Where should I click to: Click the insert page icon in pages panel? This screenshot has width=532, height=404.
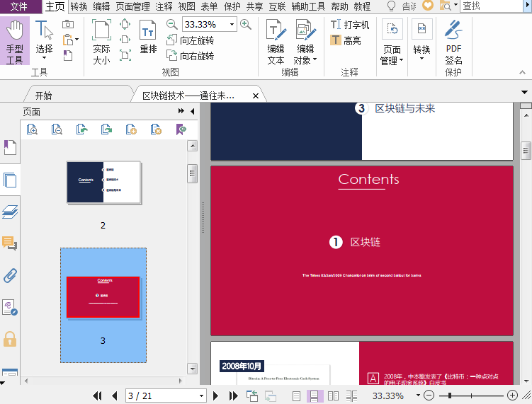coord(131,129)
